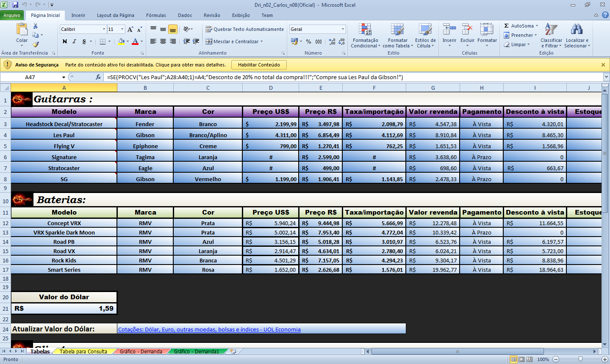
Task: Toggle bottom vertical alignment (highlighted)
Action: click(x=173, y=29)
